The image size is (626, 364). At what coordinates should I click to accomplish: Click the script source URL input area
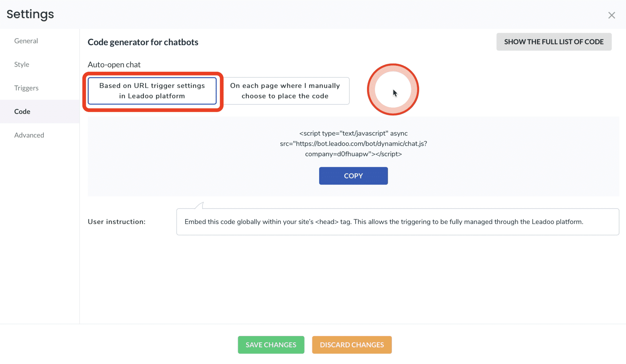(354, 143)
